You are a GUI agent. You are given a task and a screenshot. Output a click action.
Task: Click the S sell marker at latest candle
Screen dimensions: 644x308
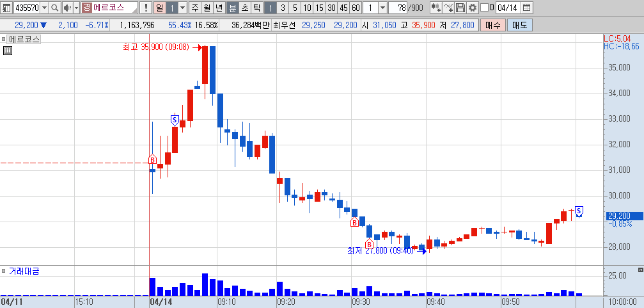[579, 211]
